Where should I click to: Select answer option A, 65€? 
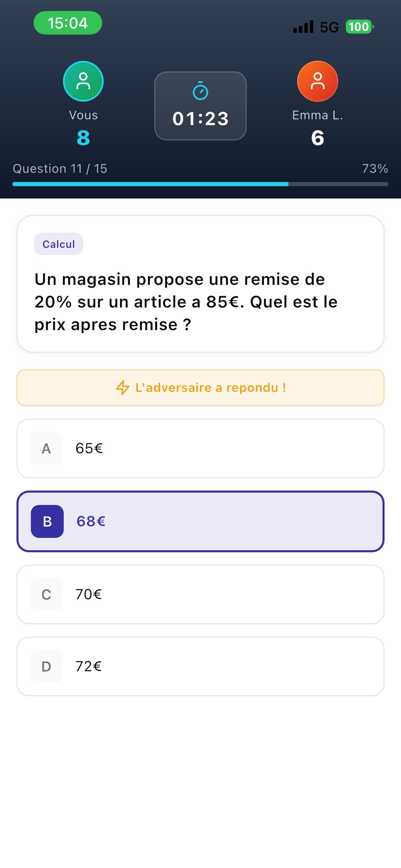200,448
